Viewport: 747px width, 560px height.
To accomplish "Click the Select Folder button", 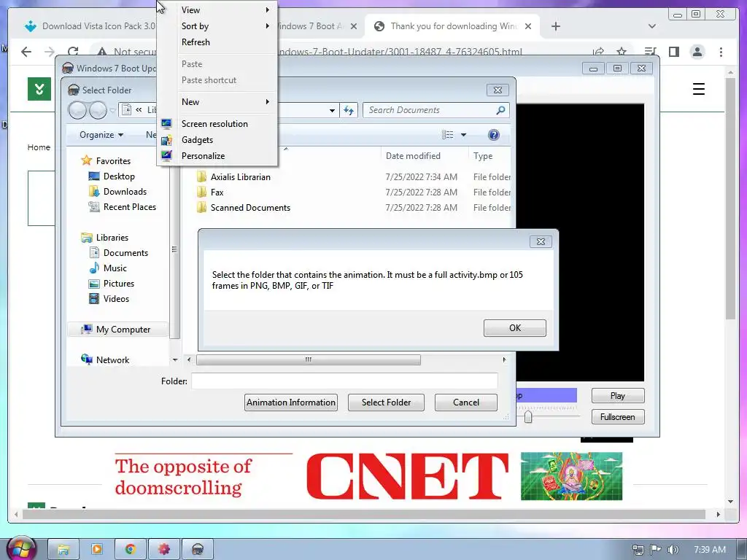I will click(386, 402).
